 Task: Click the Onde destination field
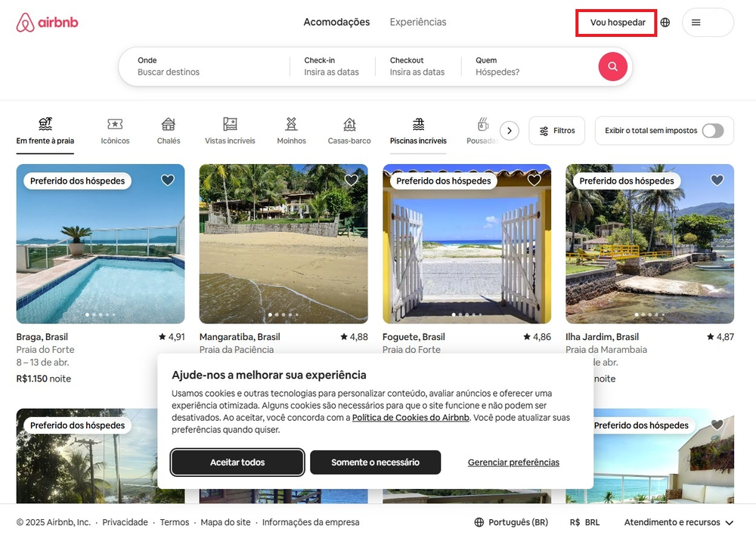point(204,66)
